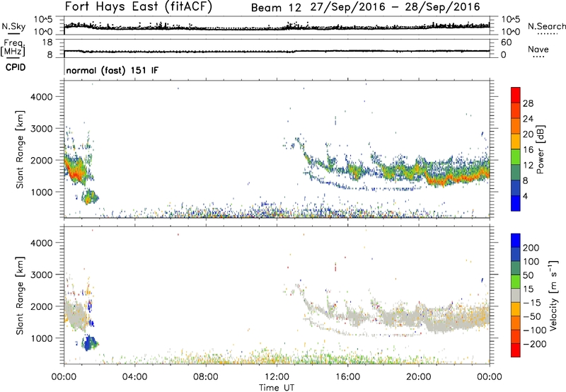
Task: Click 'Slant Range [km]' label of power panel
Action: coord(20,149)
